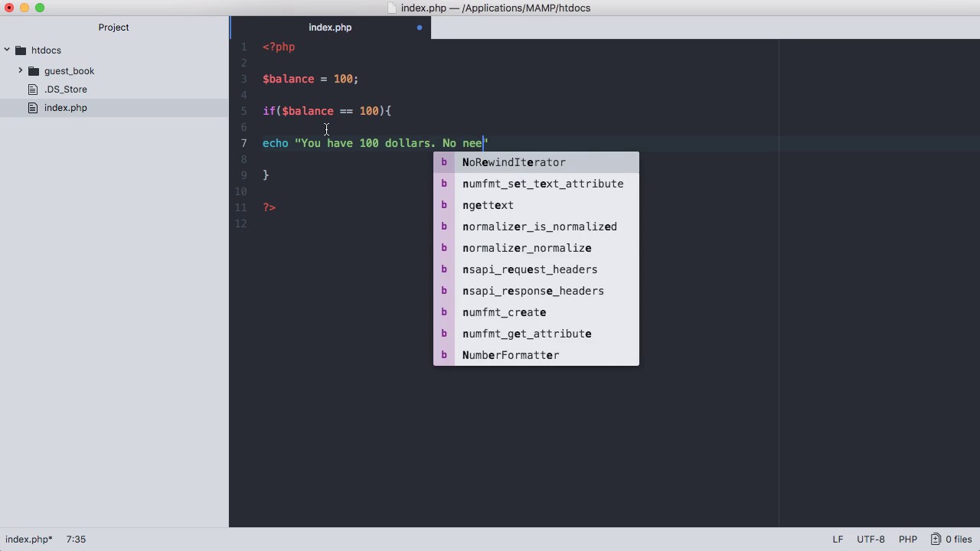The image size is (980, 551).
Task: Click the b icon beside nsapi_request_headers
Action: (444, 269)
